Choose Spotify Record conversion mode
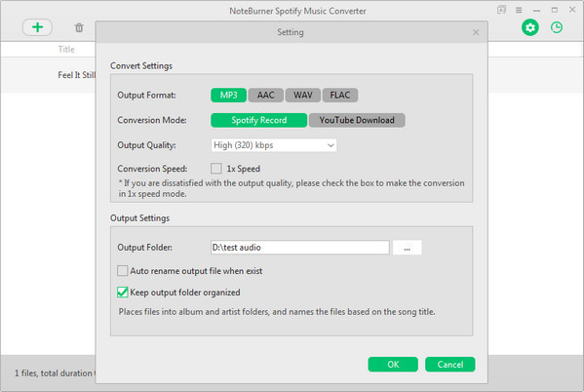The width and height of the screenshot is (584, 392). point(259,120)
